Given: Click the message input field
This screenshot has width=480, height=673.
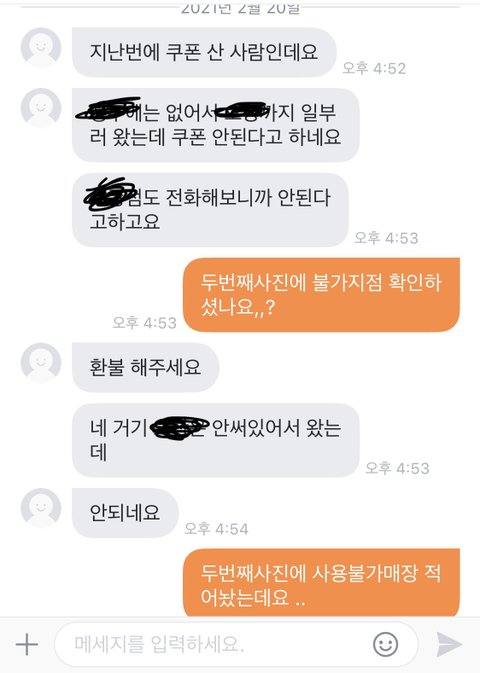Looking at the screenshot, I should point(236,644).
